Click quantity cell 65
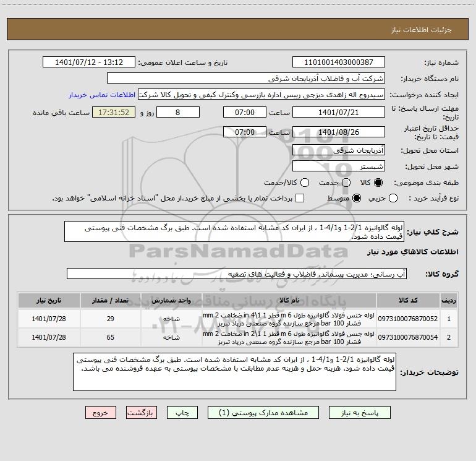 (111, 337)
